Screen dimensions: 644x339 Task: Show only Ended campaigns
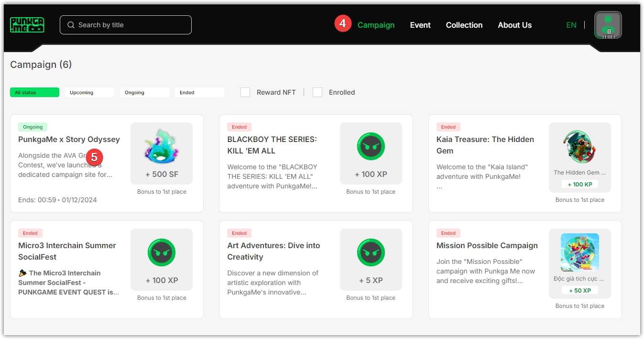click(x=199, y=92)
